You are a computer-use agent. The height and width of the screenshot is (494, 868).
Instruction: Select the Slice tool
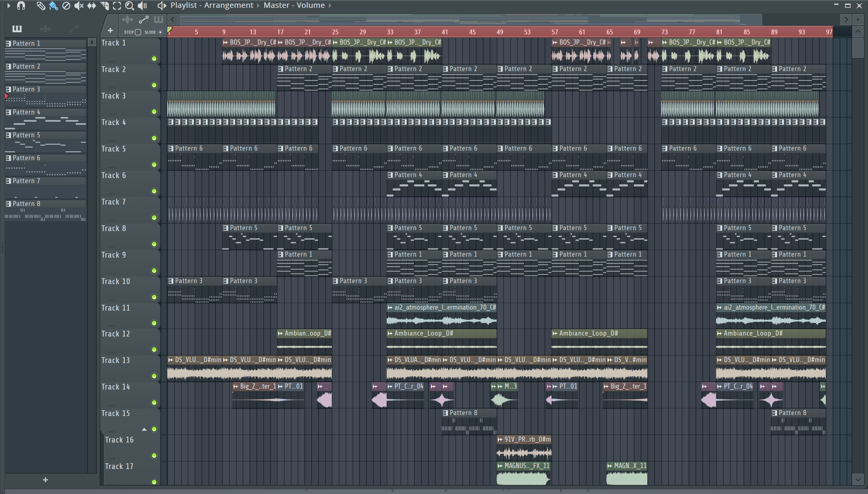coord(105,5)
